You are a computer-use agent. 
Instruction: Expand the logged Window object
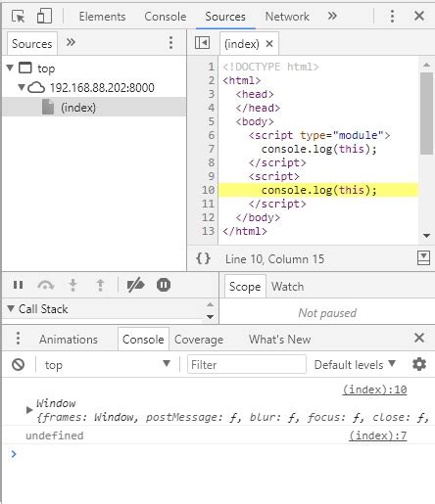point(29,410)
